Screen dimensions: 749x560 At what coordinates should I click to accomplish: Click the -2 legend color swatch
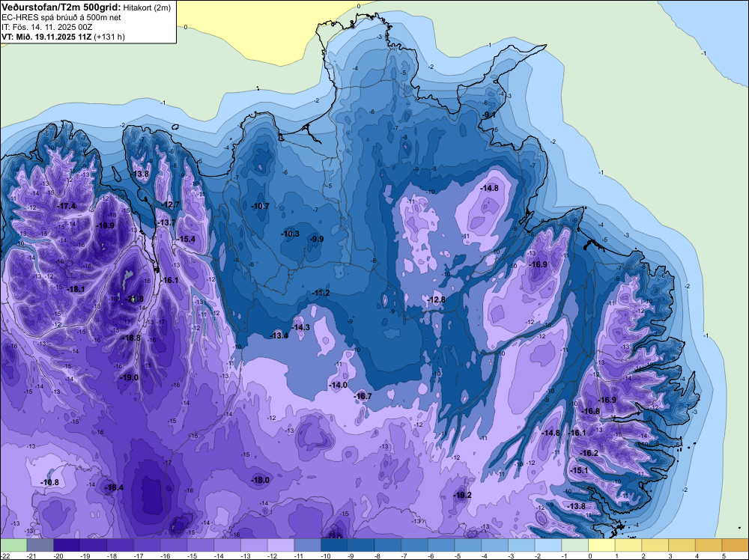pos(548,545)
